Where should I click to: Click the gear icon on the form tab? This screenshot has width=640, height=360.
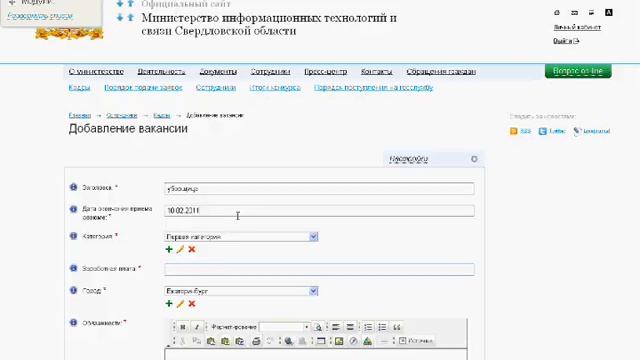(x=474, y=159)
